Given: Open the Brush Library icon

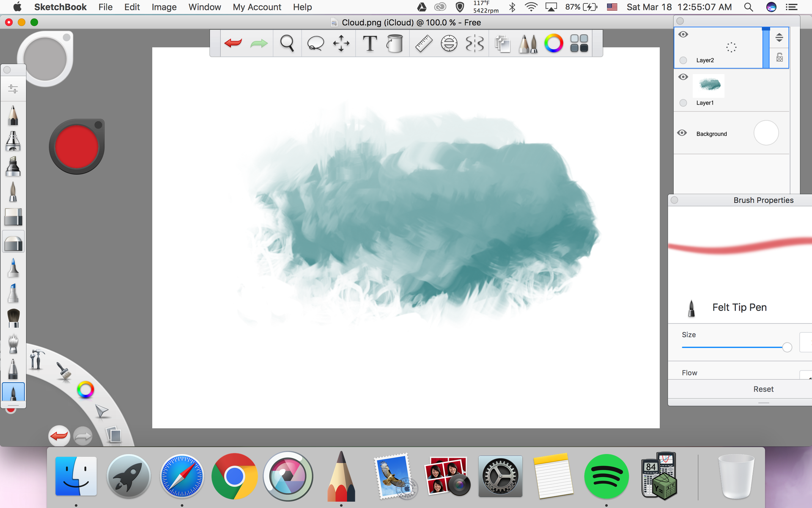Looking at the screenshot, I should click(x=528, y=43).
